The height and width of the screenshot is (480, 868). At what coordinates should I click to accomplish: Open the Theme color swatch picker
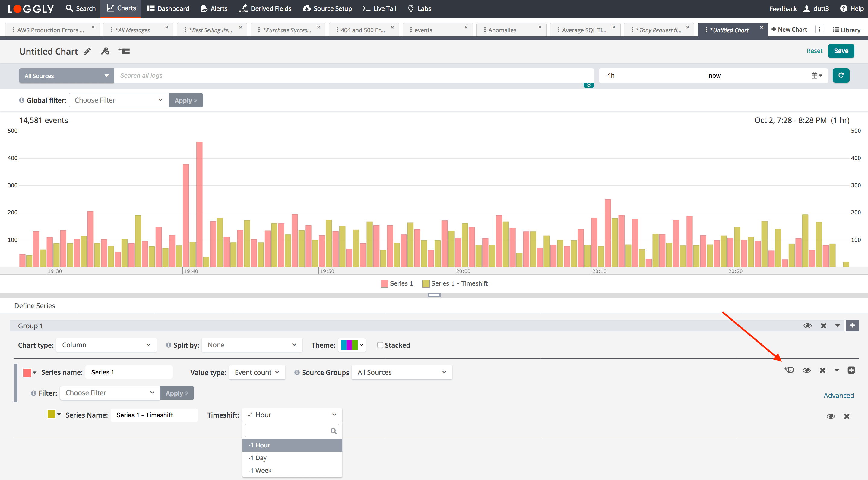[351, 345]
